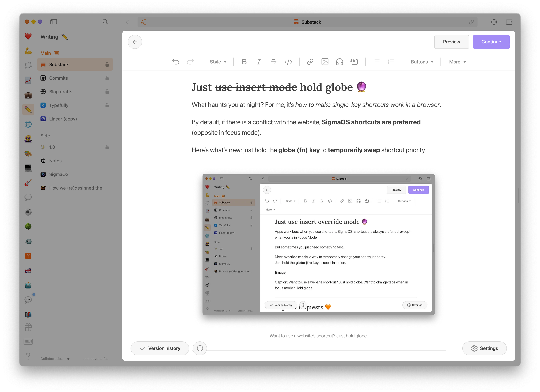Open the More dropdown
This screenshot has height=392, width=540.
457,62
